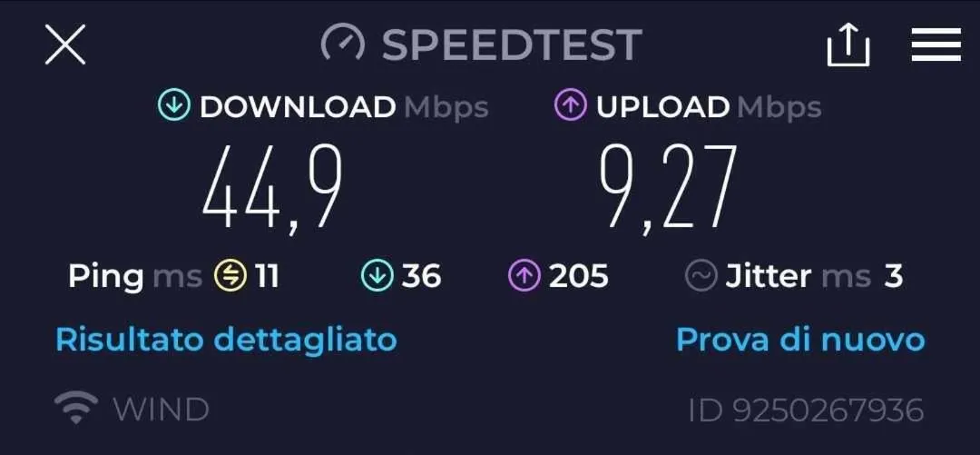The height and width of the screenshot is (455, 980).
Task: Tap the Jitter ms value 3
Action: 894,276
